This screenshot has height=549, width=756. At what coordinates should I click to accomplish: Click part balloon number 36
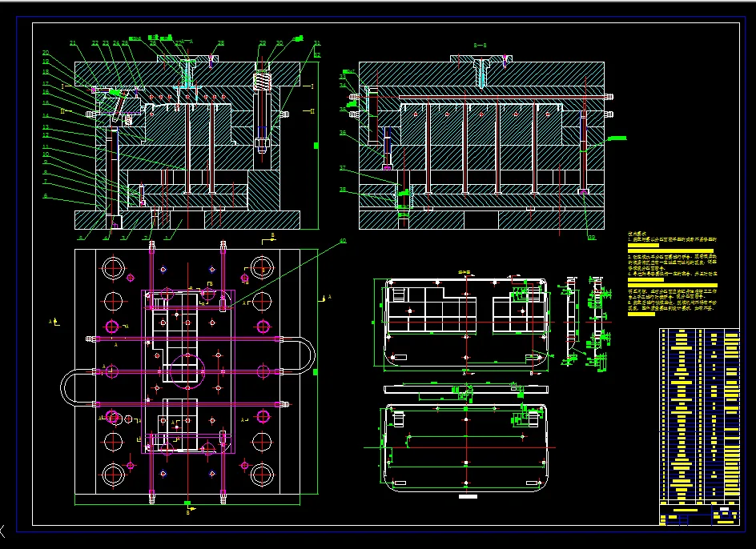343,133
